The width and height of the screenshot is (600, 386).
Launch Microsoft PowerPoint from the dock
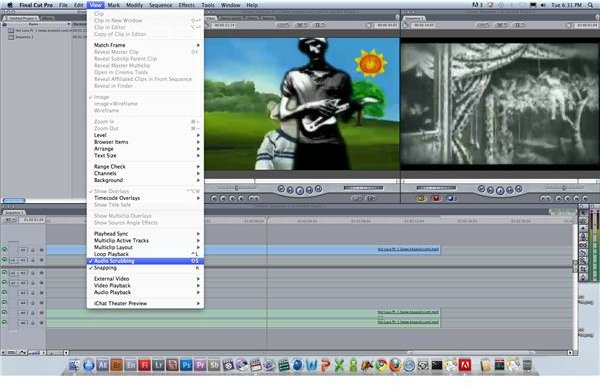pos(325,365)
